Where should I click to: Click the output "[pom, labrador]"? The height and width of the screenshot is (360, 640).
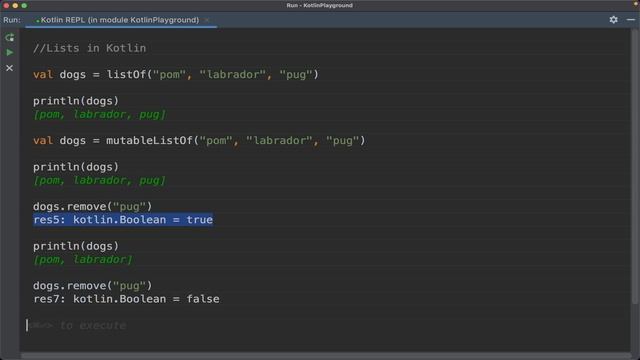[x=83, y=260]
